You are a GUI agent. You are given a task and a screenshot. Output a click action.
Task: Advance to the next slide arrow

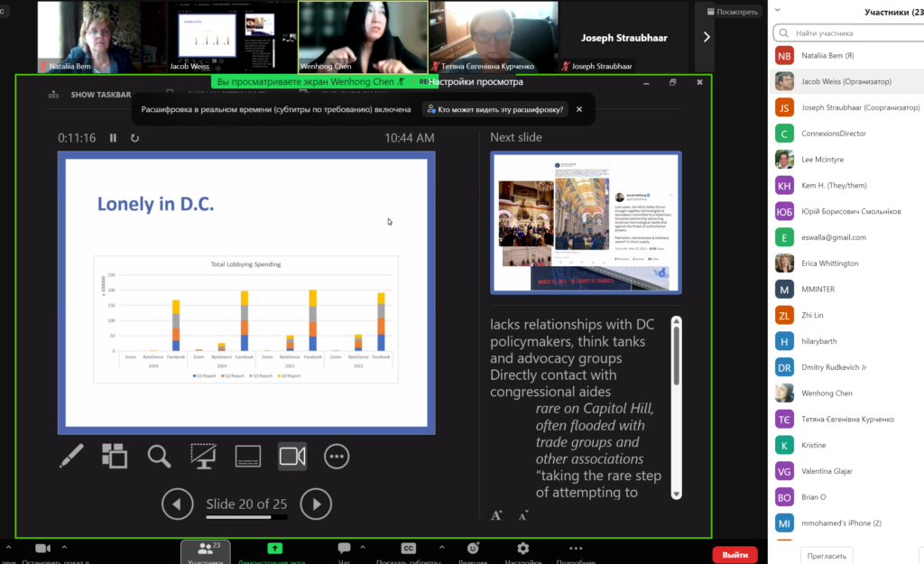click(x=315, y=504)
